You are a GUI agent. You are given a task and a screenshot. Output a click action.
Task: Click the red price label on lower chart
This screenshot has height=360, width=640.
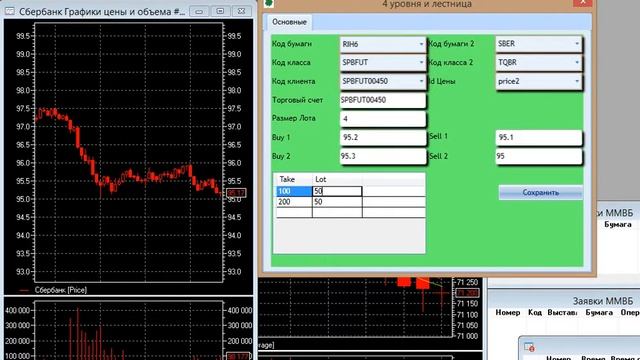click(x=467, y=293)
